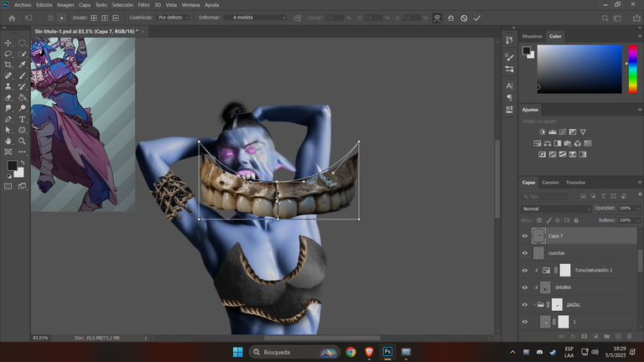644x362 pixels.
Task: Swap foreground and background colors
Action: pyautogui.click(x=22, y=163)
